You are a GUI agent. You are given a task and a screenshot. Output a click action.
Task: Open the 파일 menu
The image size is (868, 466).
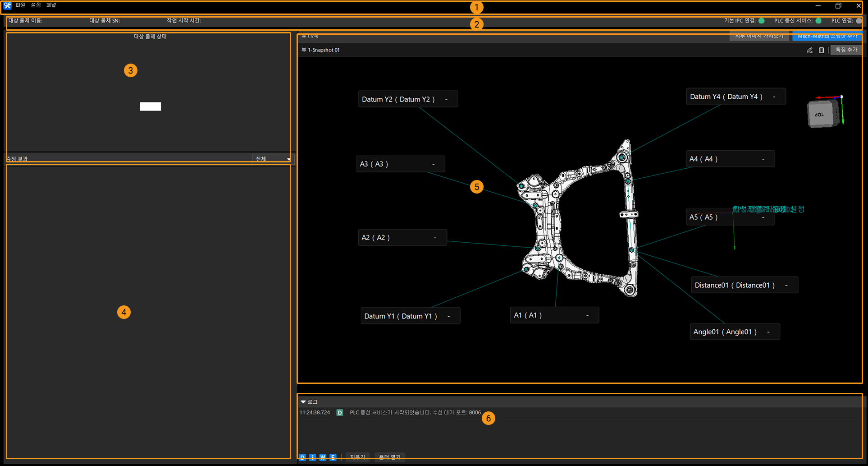click(21, 5)
